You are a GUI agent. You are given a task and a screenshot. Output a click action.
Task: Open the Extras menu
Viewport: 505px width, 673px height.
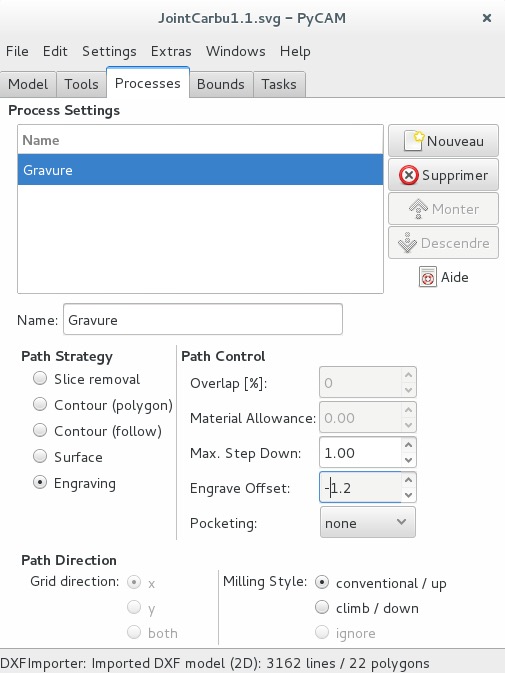[x=171, y=51]
